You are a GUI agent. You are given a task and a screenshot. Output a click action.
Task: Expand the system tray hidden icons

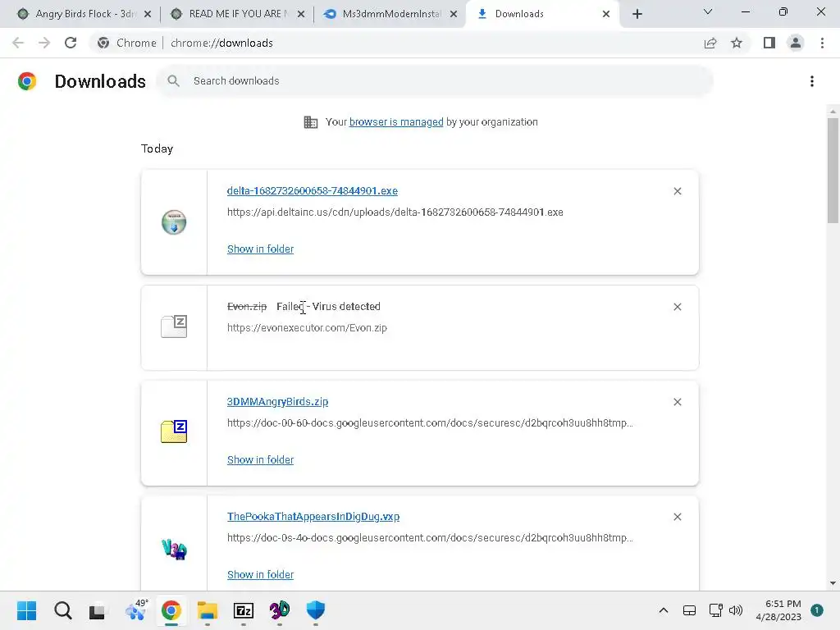(x=663, y=610)
